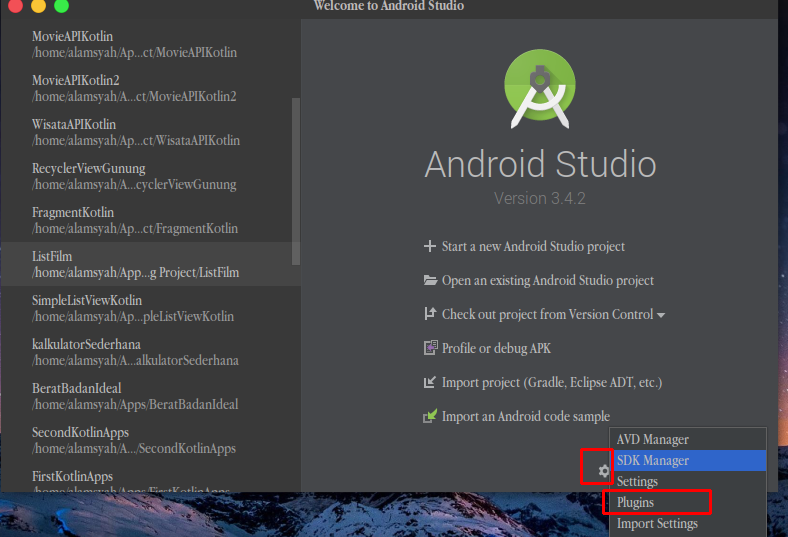This screenshot has width=788, height=537.
Task: Click the Import Android code sample icon
Action: click(430, 416)
